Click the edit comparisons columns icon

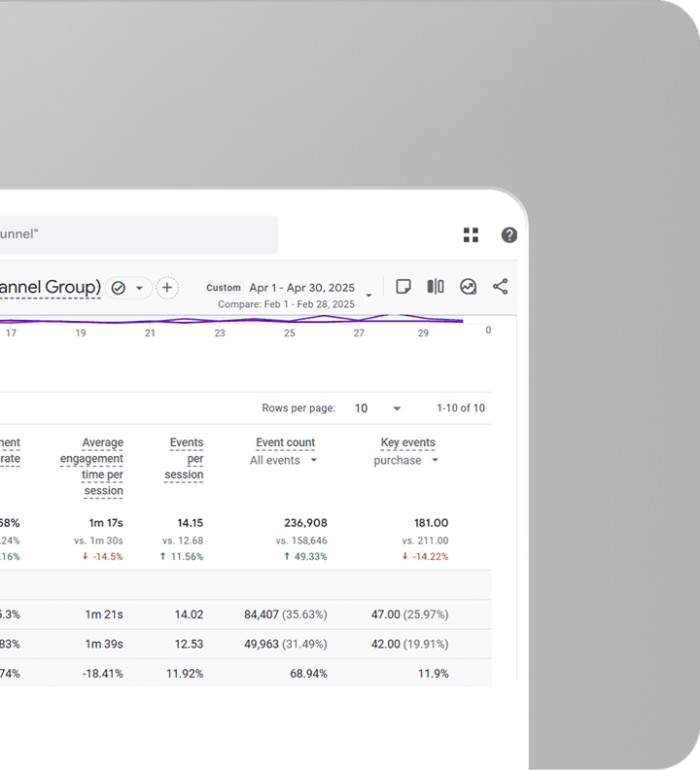click(x=436, y=286)
